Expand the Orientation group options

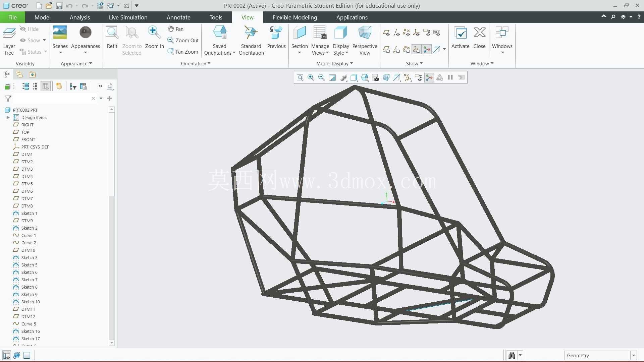[196, 64]
